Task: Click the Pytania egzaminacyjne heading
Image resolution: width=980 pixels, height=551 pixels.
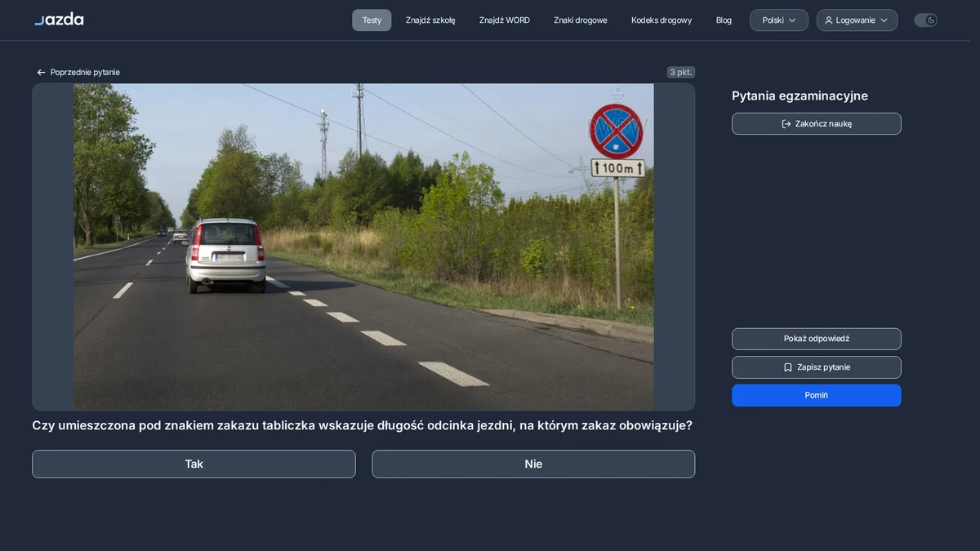Action: pyautogui.click(x=800, y=96)
